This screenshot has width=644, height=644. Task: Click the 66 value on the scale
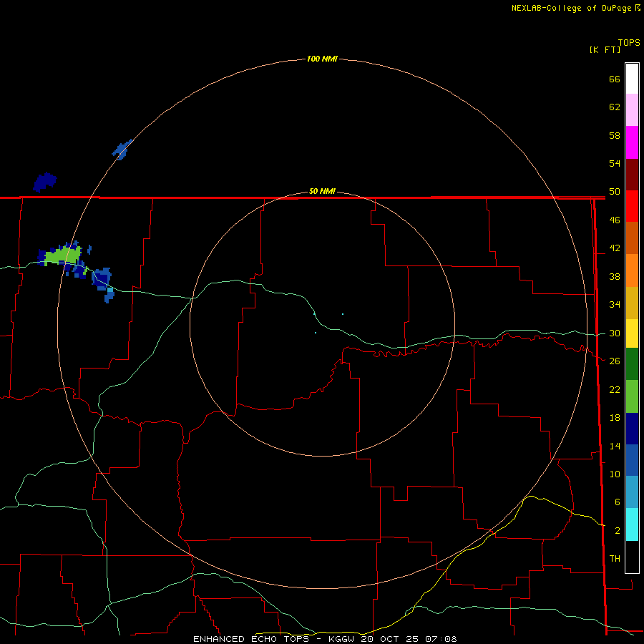pos(615,79)
